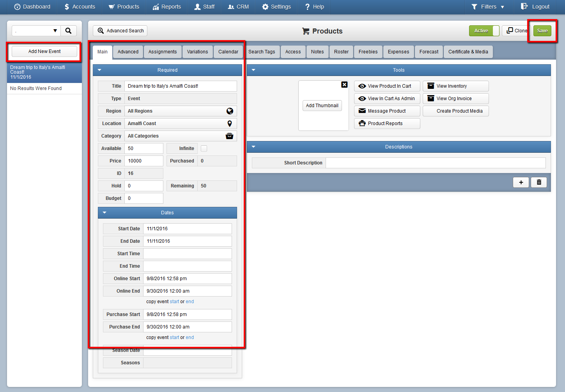Click copy event start link under Online End

pos(174,302)
